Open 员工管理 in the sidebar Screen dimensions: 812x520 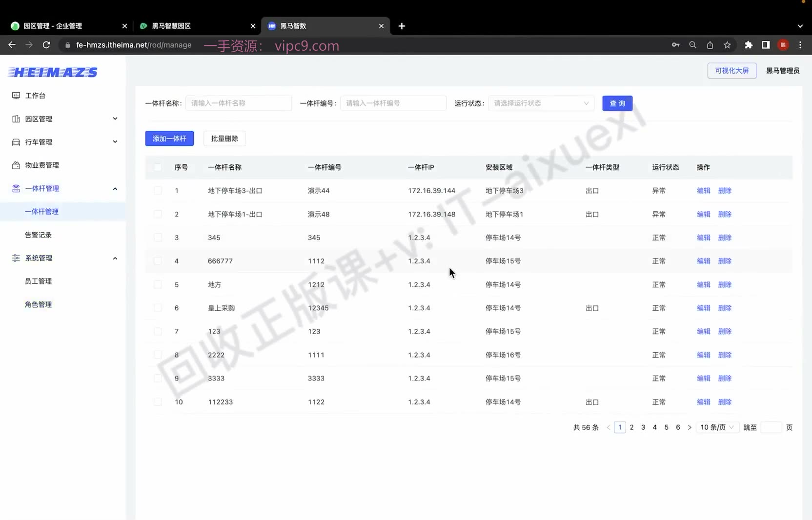62,281
